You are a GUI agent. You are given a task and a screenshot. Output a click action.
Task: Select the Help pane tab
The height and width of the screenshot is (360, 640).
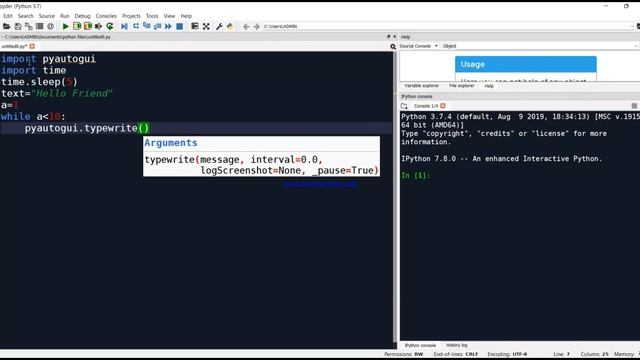pos(489,86)
